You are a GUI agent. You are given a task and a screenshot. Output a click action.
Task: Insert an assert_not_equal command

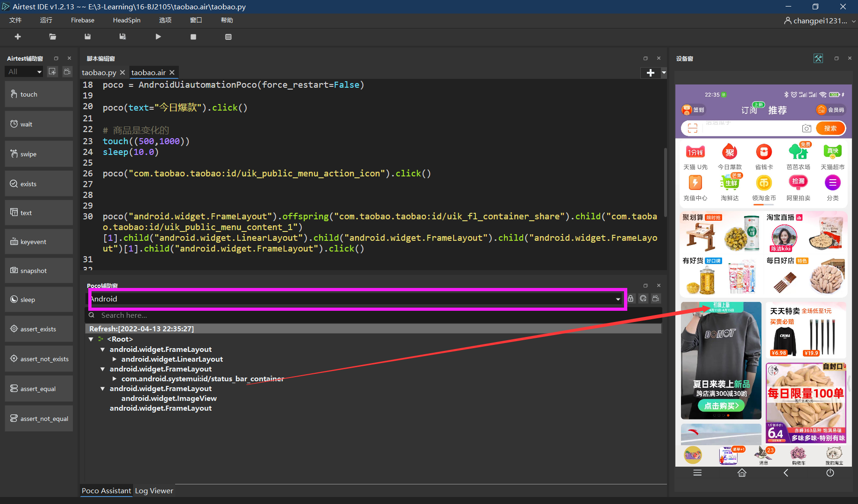[x=39, y=419]
